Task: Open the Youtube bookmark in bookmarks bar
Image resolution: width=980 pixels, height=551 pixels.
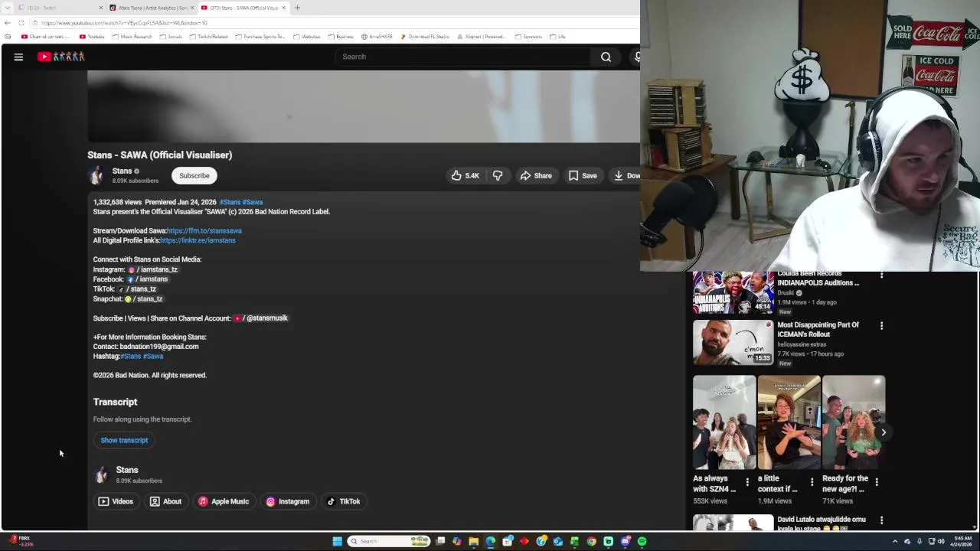Action: 92,37
